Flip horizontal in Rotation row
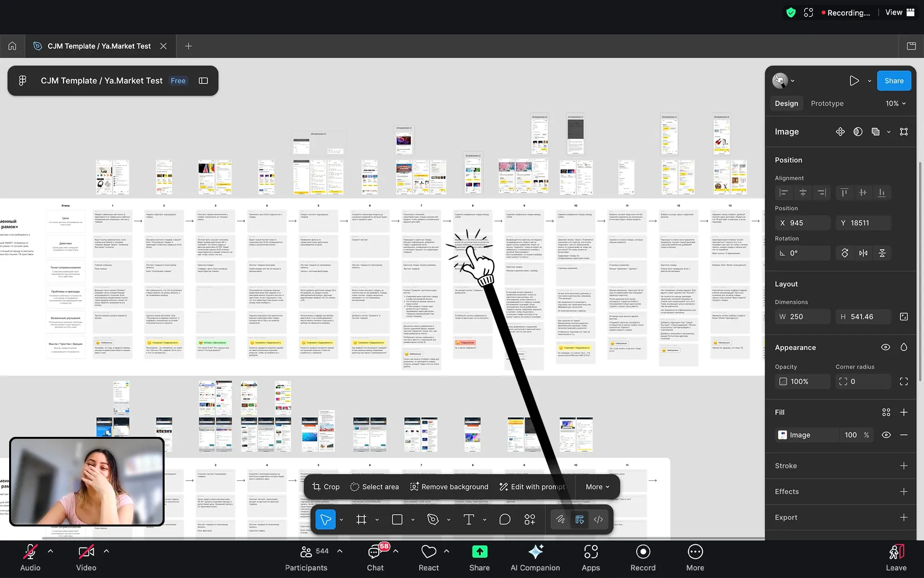Screen dimensions: 924x578 (x=863, y=253)
